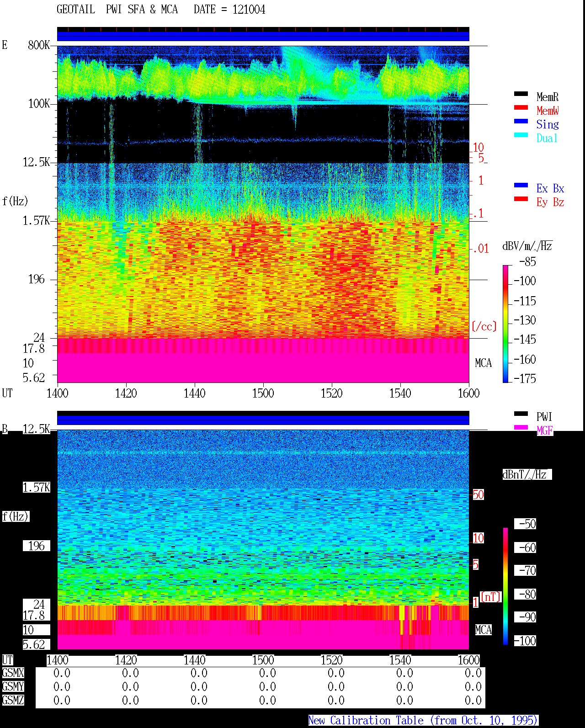585x728 pixels.
Task: Click the cyan Dual legend swatch
Action: [x=521, y=135]
